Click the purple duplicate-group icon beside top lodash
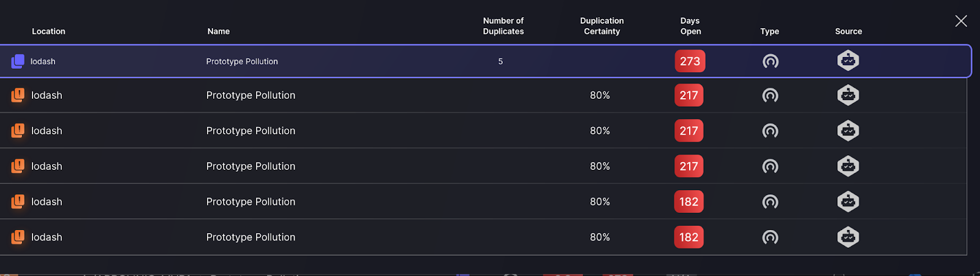980x276 pixels. [x=18, y=61]
